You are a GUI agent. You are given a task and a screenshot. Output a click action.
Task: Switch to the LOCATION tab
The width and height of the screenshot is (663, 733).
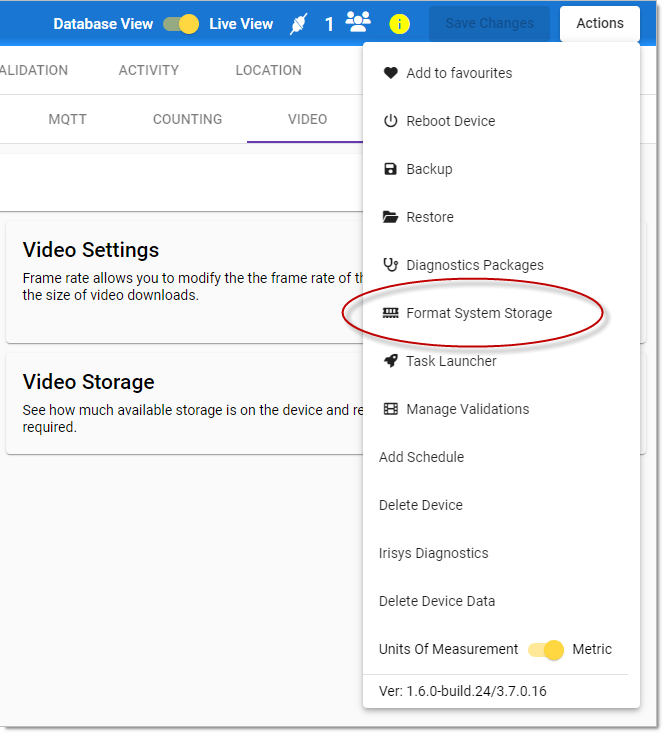point(268,70)
